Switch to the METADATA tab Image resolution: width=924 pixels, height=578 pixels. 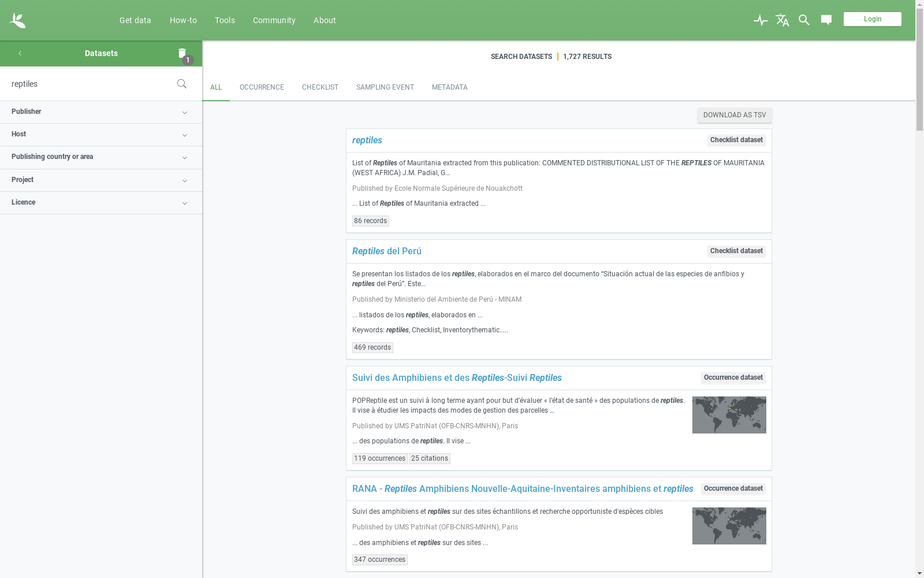[x=450, y=87]
